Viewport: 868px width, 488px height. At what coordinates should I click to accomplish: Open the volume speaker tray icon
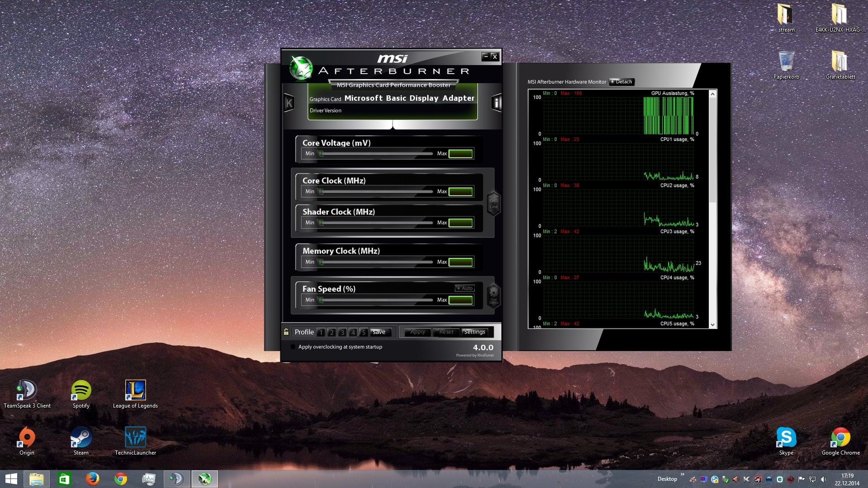pos(823,479)
